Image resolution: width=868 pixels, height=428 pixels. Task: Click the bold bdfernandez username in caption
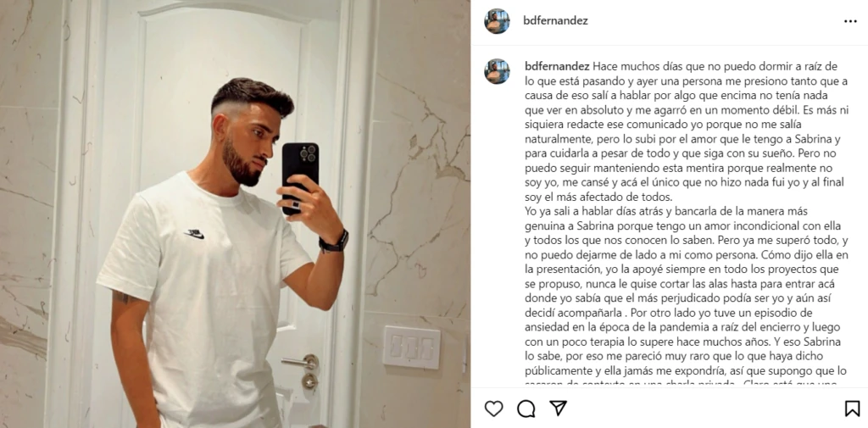[x=557, y=66]
